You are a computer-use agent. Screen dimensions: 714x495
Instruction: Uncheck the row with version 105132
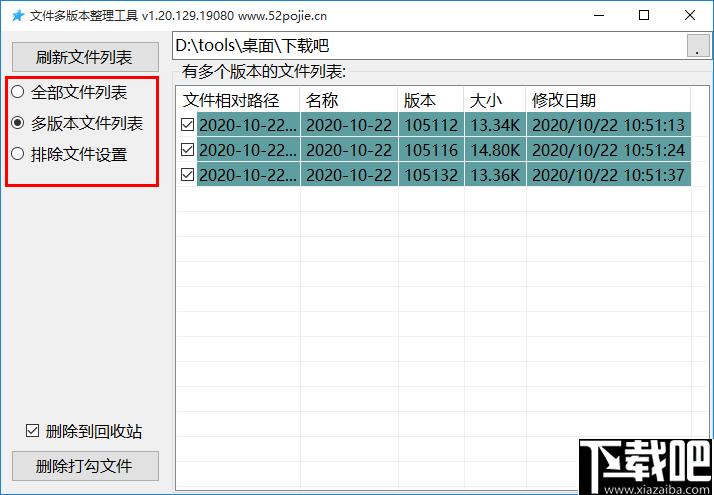click(188, 174)
